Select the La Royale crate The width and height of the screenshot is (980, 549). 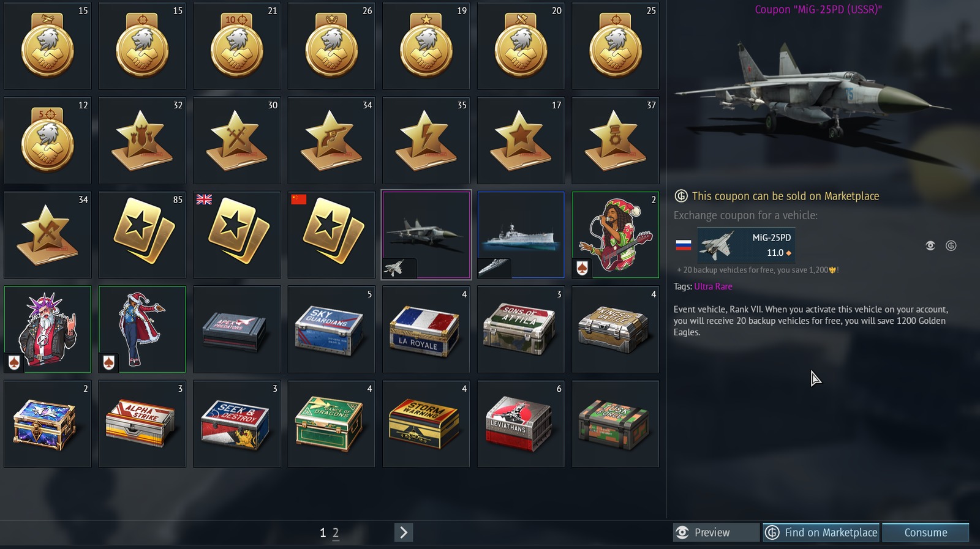coord(426,329)
